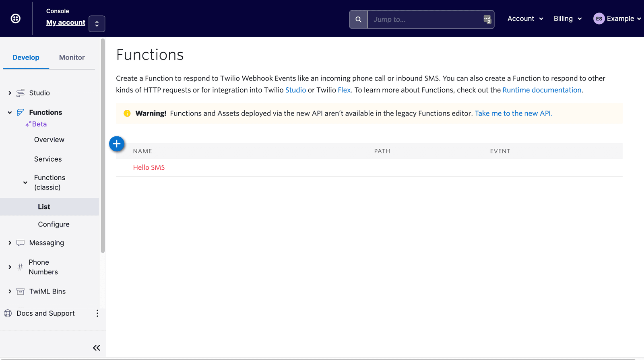Screen dimensions: 644x360
Task: Open the Docs and Support three-dot menu
Action: pos(97,313)
